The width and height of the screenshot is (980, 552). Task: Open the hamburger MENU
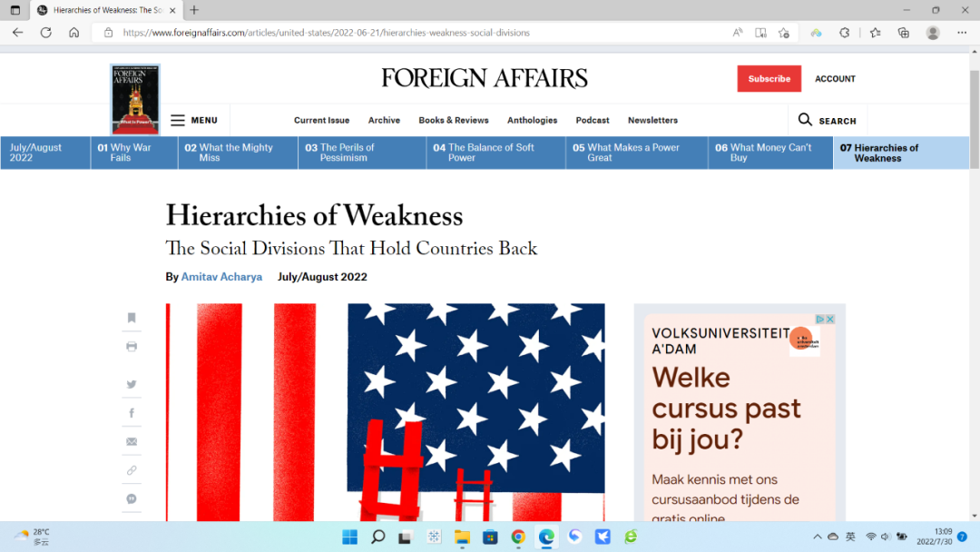[194, 120]
